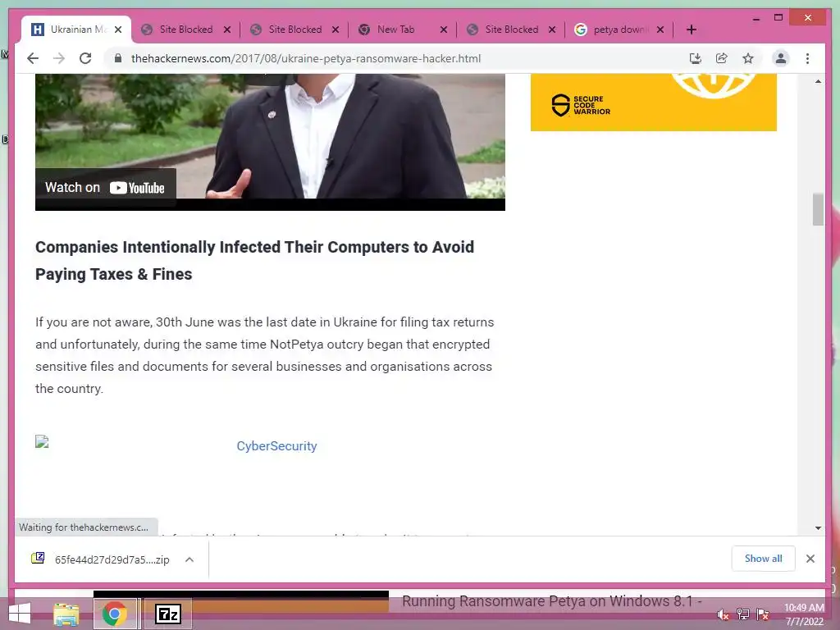
Task: Click the CyberSecurity link
Action: (276, 446)
